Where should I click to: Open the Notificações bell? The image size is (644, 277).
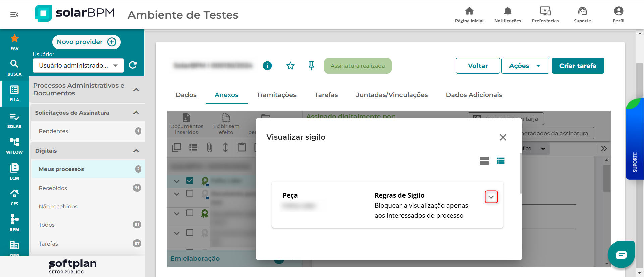(x=507, y=15)
